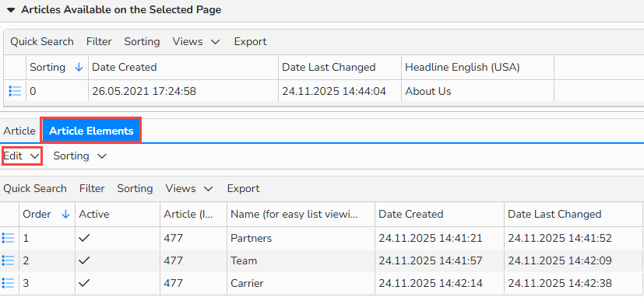This screenshot has width=644, height=297.
Task: Select the Article Elements tab
Action: coord(91,131)
